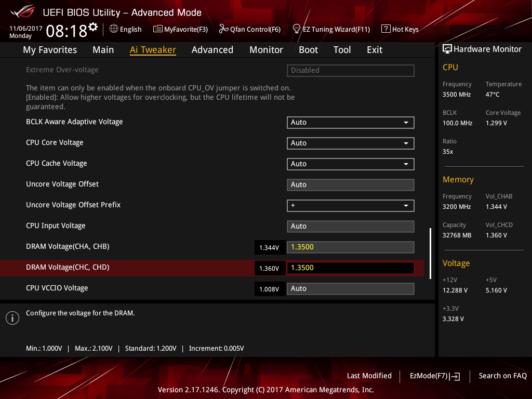Click the BCLK Aware Adaptive Voltage label

coord(74,122)
